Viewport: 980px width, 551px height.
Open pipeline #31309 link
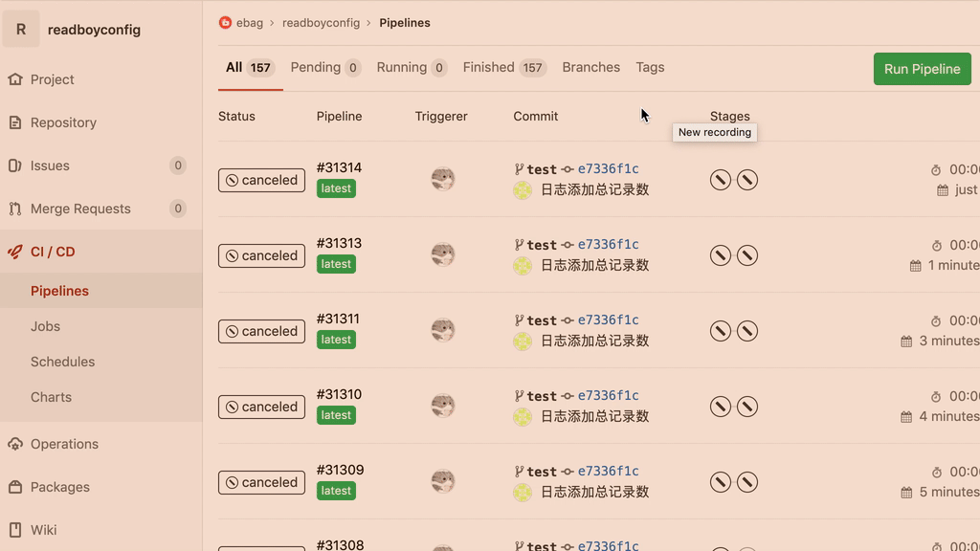tap(340, 470)
